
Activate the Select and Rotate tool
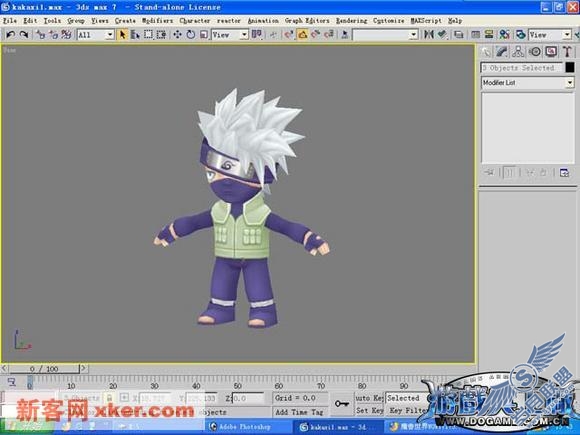[191, 35]
